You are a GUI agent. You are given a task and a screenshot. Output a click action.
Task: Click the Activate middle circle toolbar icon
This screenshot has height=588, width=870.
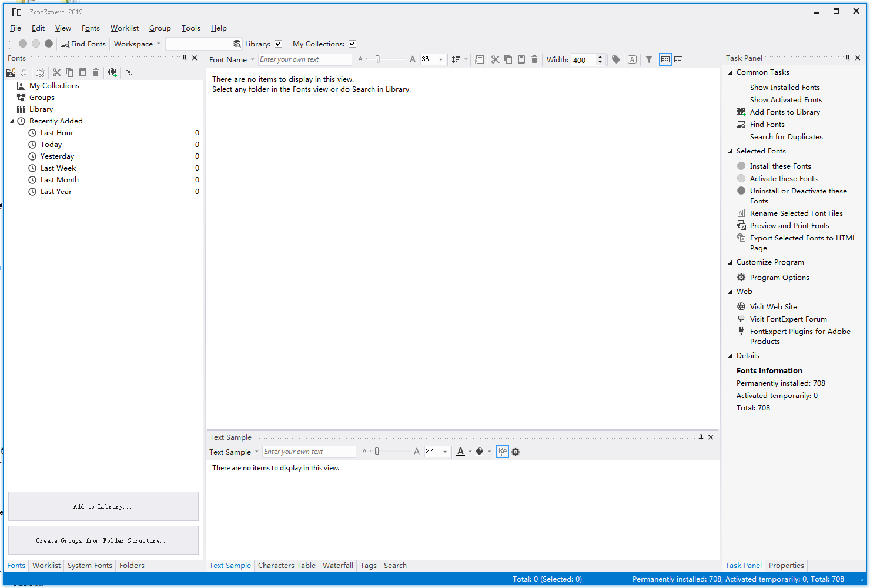tap(36, 44)
